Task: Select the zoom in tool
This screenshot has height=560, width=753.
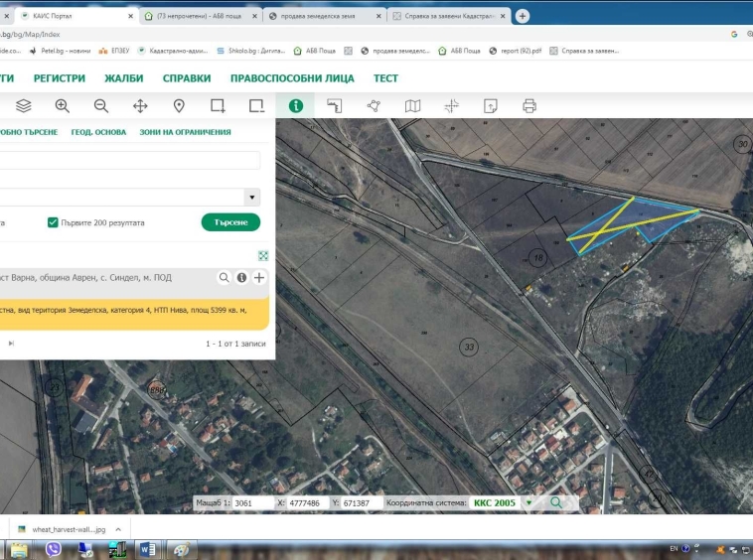Action: tap(63, 106)
